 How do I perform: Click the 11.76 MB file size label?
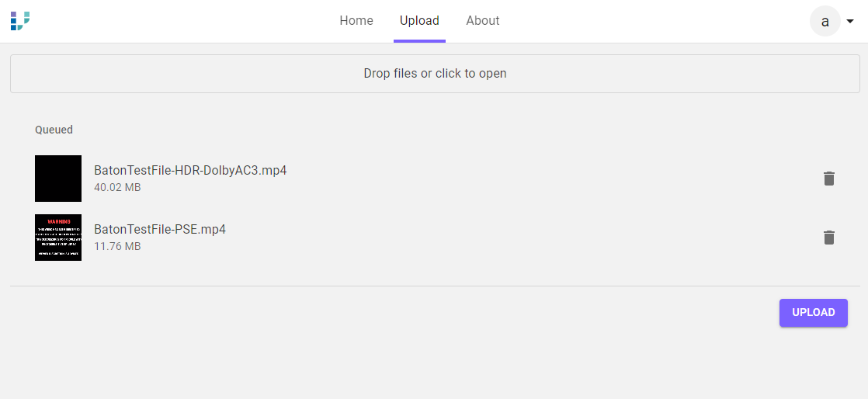tap(117, 246)
